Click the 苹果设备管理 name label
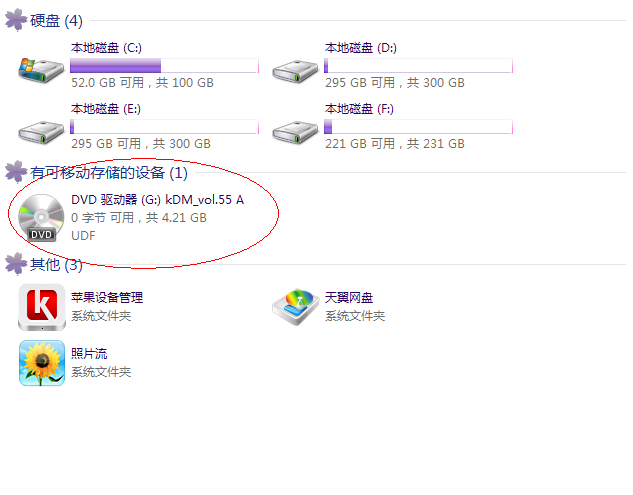The width and height of the screenshot is (633, 495). point(107,298)
